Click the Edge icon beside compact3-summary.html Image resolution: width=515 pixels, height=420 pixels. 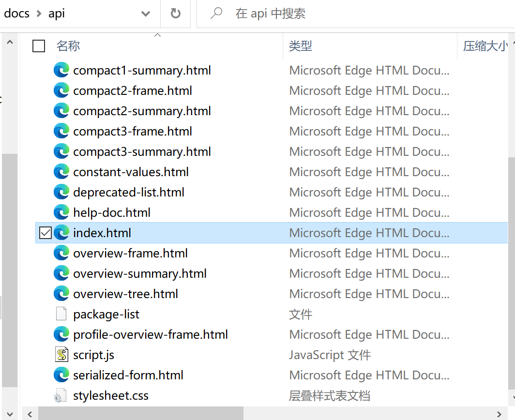61,151
